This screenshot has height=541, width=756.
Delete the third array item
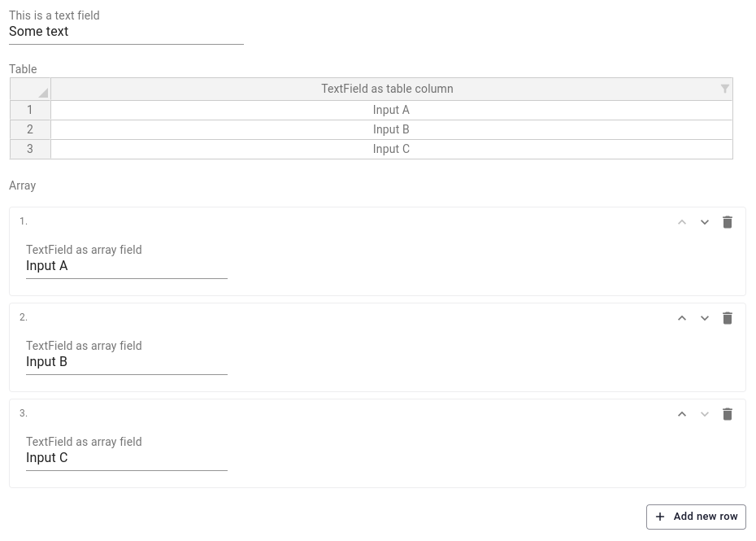[728, 414]
